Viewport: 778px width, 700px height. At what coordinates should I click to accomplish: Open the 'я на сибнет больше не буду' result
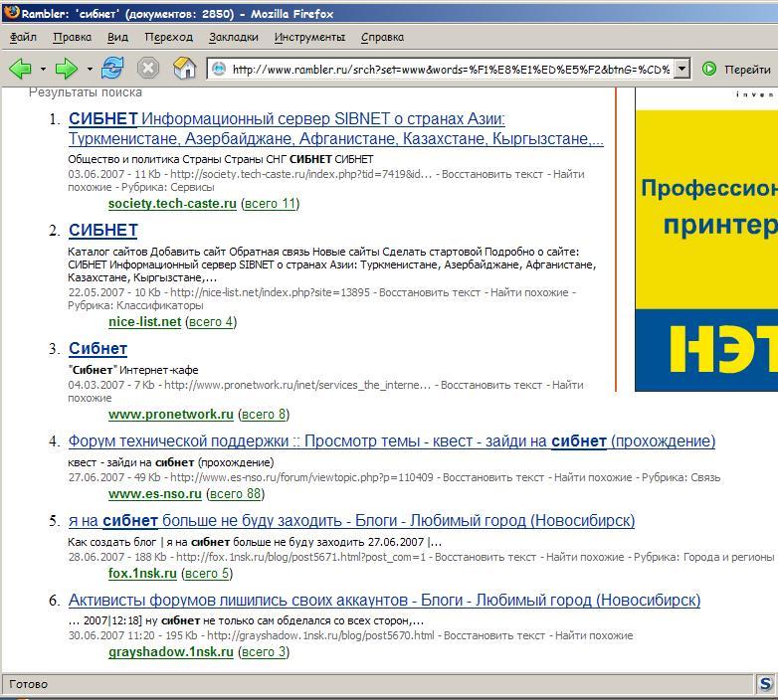pyautogui.click(x=352, y=521)
